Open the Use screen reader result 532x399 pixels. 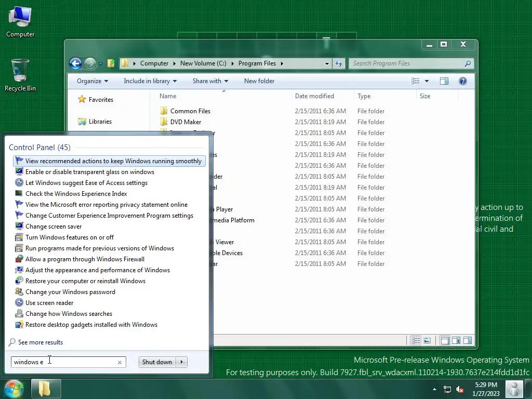pos(45,303)
